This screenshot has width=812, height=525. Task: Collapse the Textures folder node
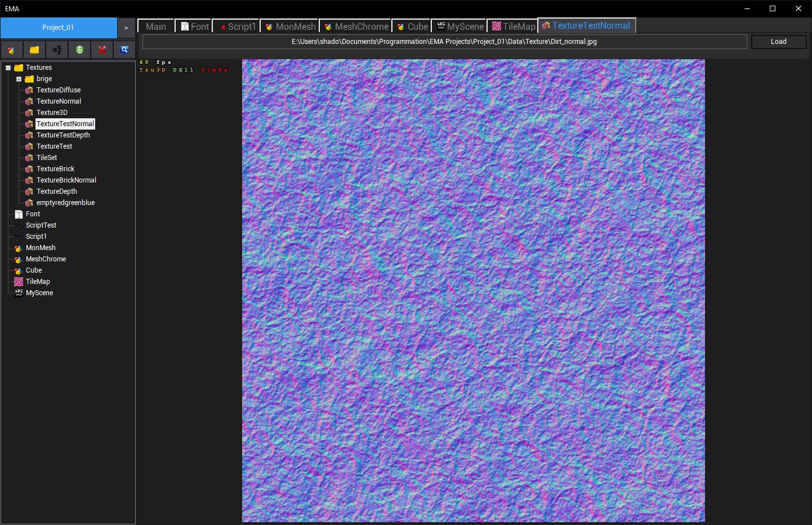(x=8, y=68)
